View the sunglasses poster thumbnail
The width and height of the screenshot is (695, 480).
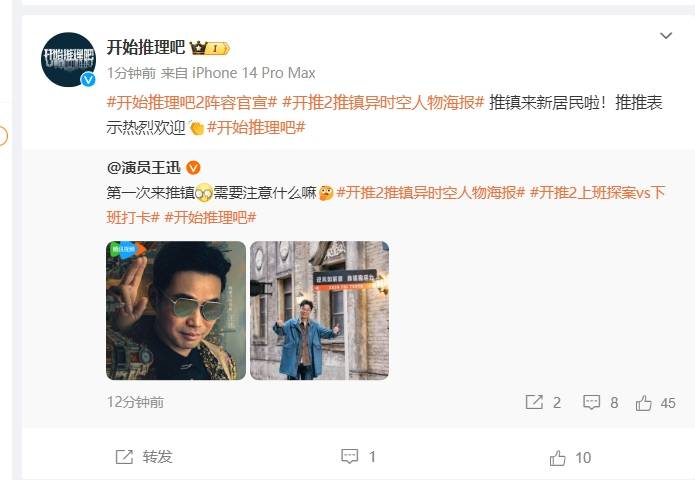point(176,310)
